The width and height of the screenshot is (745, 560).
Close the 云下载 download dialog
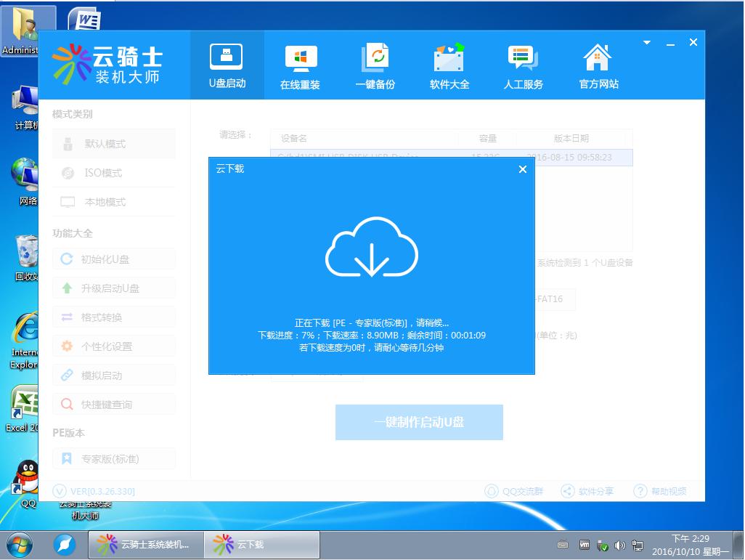coord(522,169)
